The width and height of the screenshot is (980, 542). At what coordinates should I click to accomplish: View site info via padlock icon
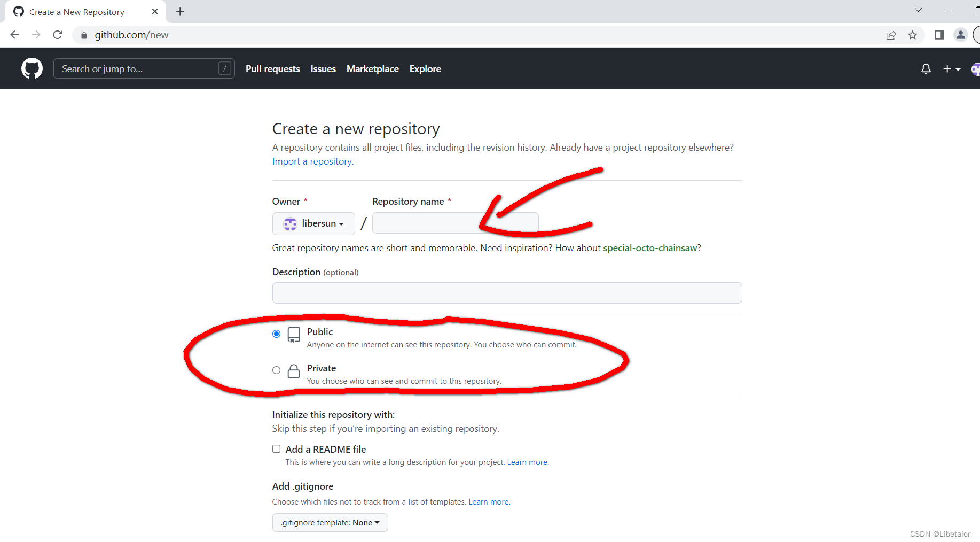point(84,35)
